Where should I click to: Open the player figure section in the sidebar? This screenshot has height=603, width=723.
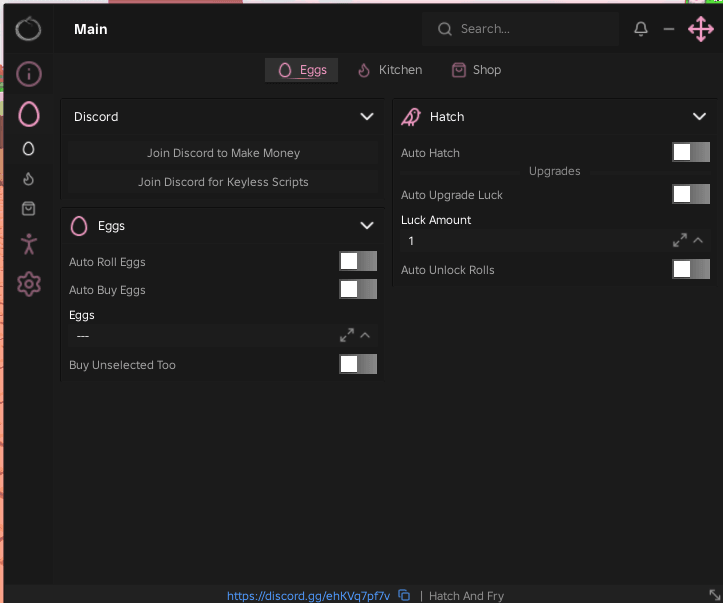29,244
